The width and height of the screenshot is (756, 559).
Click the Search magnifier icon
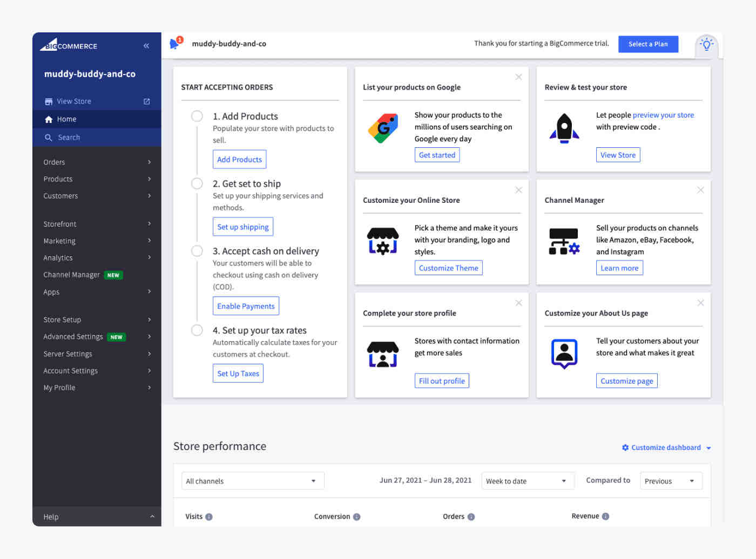(49, 138)
